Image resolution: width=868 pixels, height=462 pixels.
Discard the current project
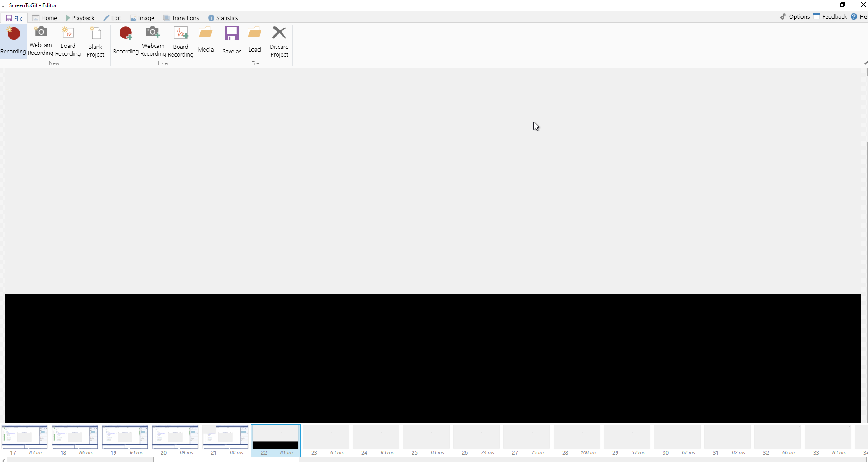point(279,40)
